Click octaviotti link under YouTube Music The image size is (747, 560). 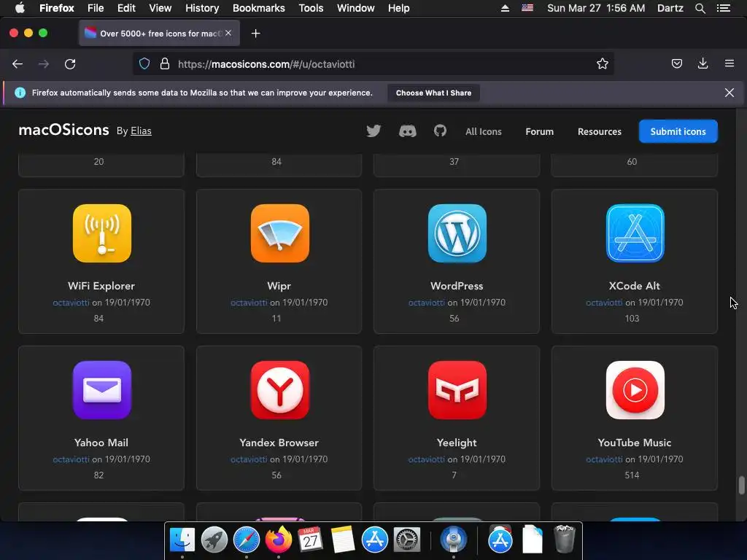coord(604,459)
